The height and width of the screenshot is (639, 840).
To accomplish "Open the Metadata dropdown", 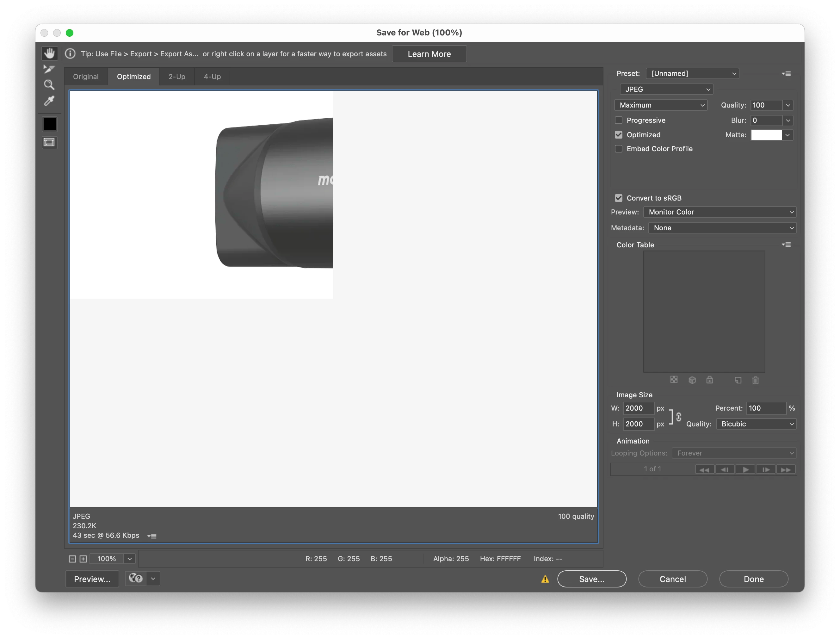I will pyautogui.click(x=722, y=228).
